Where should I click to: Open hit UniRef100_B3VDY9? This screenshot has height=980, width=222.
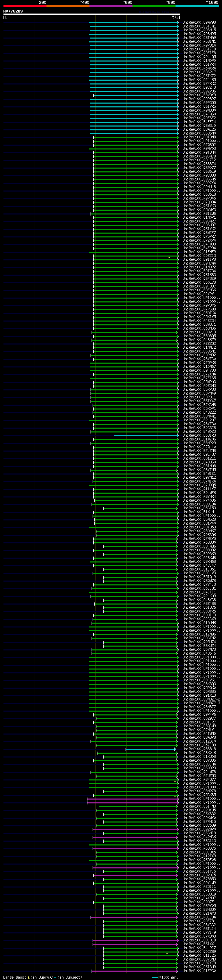(x=199, y=96)
